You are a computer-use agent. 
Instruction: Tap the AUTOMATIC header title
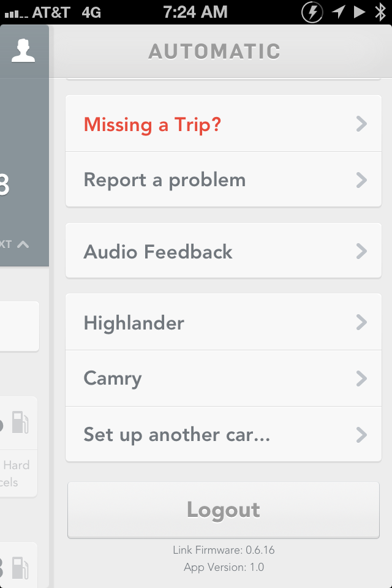214,51
